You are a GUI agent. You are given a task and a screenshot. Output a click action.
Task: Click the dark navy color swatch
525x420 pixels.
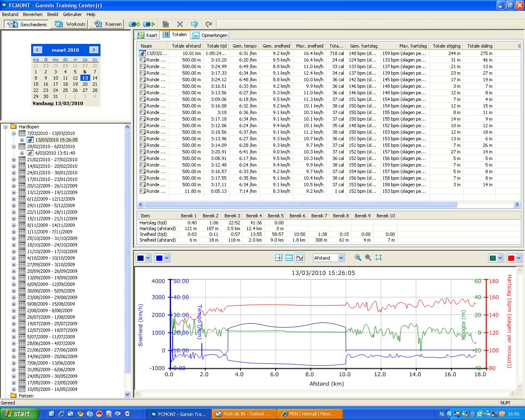[x=141, y=258]
